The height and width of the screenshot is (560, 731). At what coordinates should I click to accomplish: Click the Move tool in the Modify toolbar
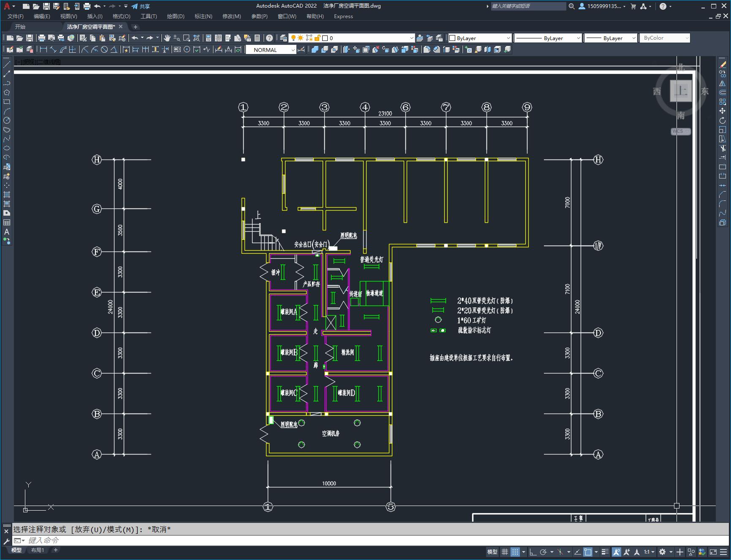coord(723,111)
